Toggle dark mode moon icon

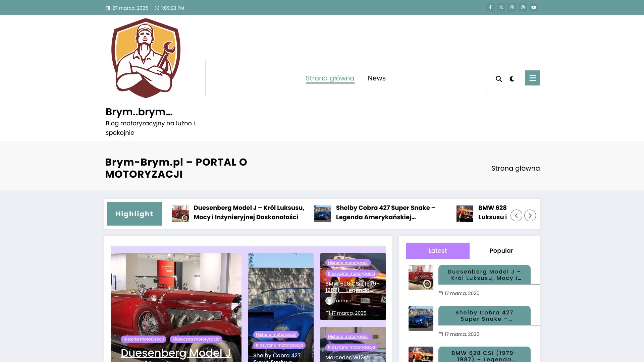pyautogui.click(x=512, y=79)
